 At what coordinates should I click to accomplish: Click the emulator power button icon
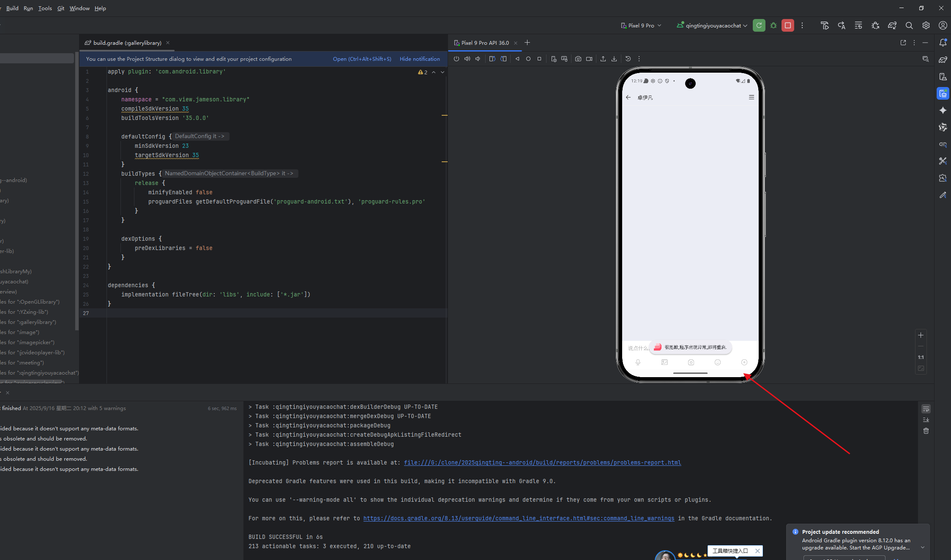click(x=456, y=59)
